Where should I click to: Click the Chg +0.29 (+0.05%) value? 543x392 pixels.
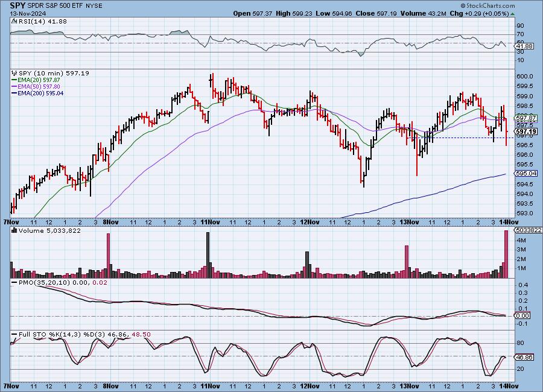pos(479,13)
